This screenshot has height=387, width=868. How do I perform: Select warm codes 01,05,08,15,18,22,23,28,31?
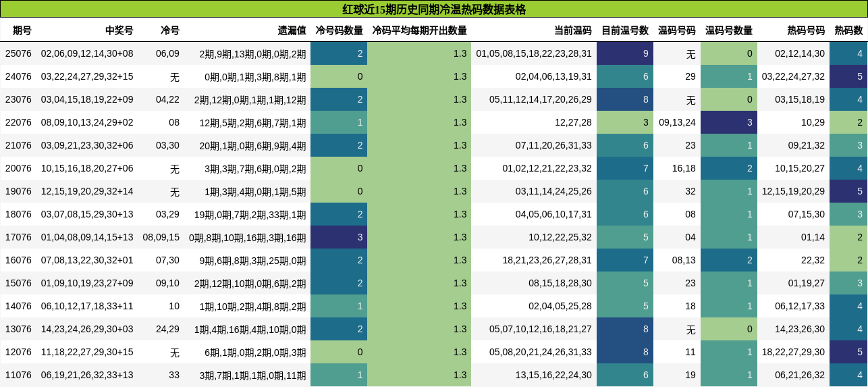tap(534, 53)
